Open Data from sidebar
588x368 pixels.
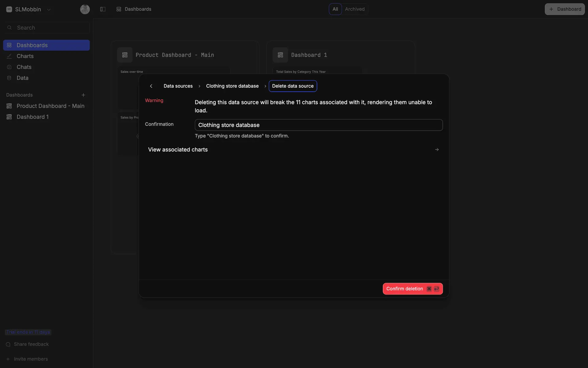click(22, 78)
